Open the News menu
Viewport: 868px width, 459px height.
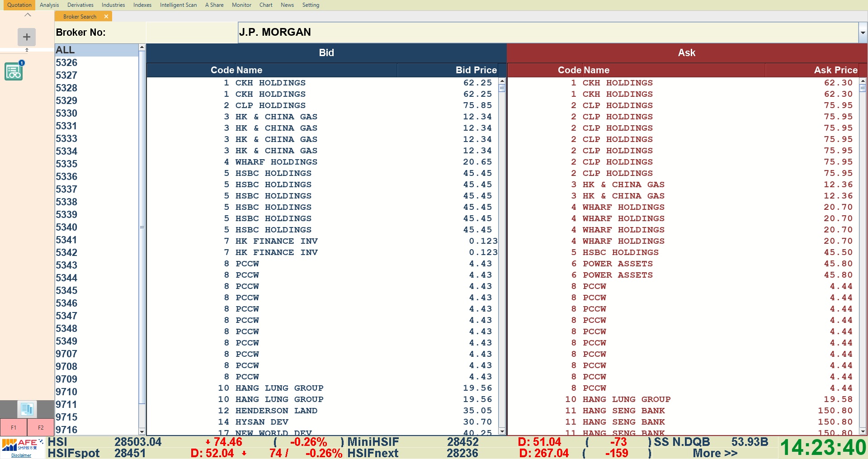287,5
